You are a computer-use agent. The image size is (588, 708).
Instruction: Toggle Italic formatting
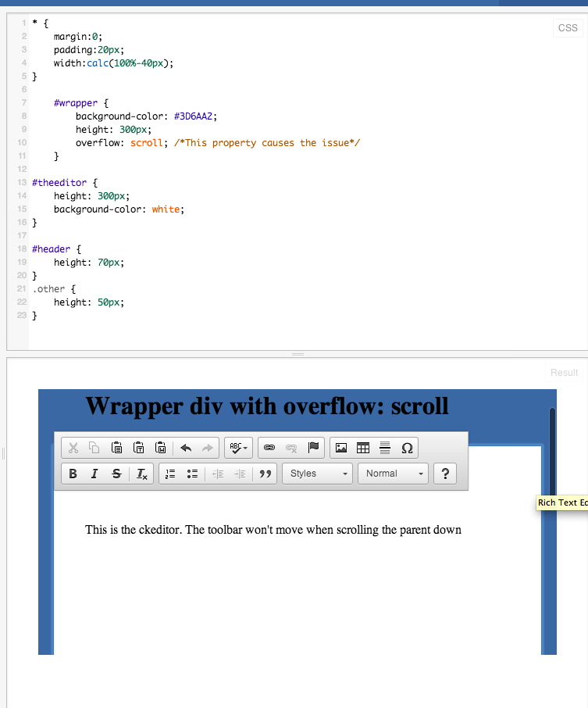(94, 474)
